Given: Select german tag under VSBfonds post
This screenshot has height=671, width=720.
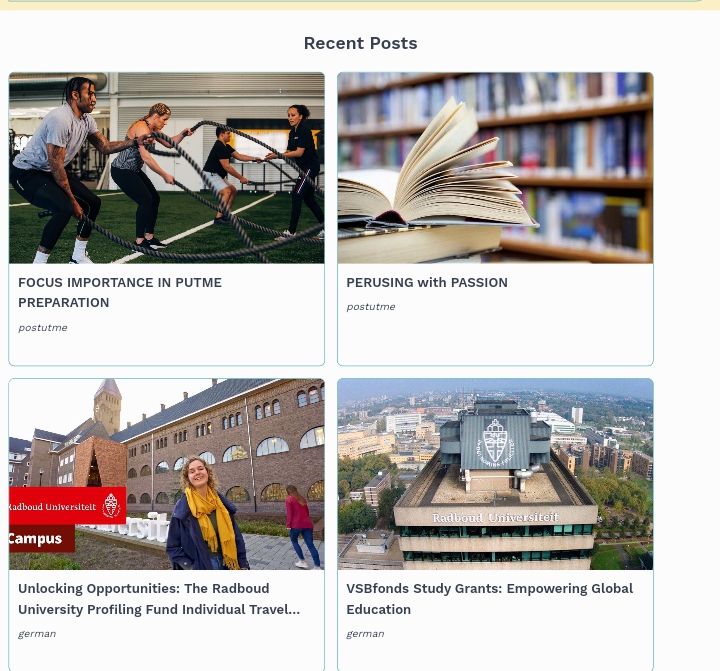Looking at the screenshot, I should (x=365, y=634).
